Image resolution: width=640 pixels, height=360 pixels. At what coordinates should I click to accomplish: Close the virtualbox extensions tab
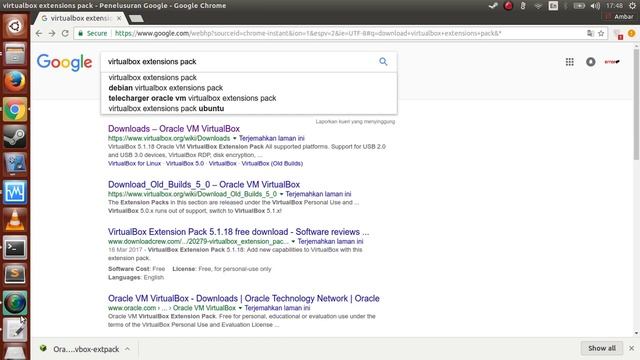119,18
